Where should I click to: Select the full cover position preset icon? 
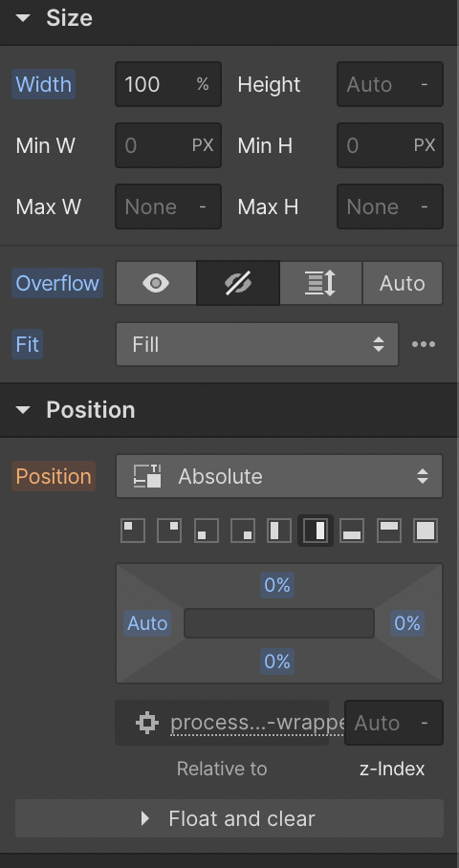click(426, 531)
